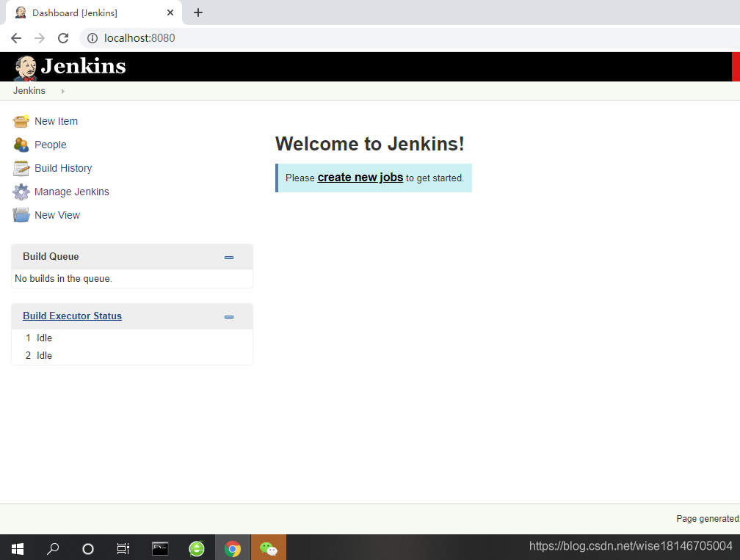Select the Dashboard [Jenkins] browser tab
The image size is (740, 560).
click(x=93, y=12)
